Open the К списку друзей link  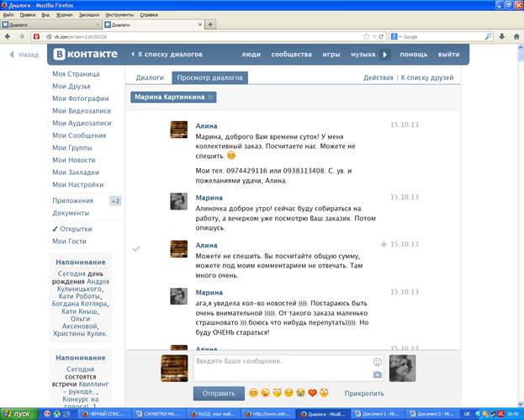point(427,77)
